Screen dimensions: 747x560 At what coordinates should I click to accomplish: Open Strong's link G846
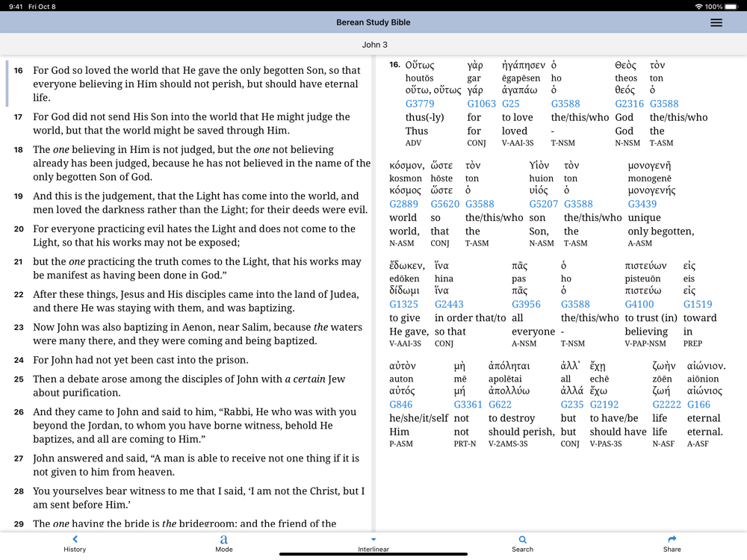coord(400,404)
